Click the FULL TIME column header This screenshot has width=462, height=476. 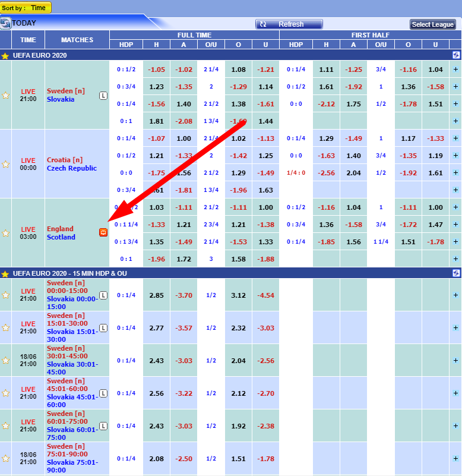194,35
